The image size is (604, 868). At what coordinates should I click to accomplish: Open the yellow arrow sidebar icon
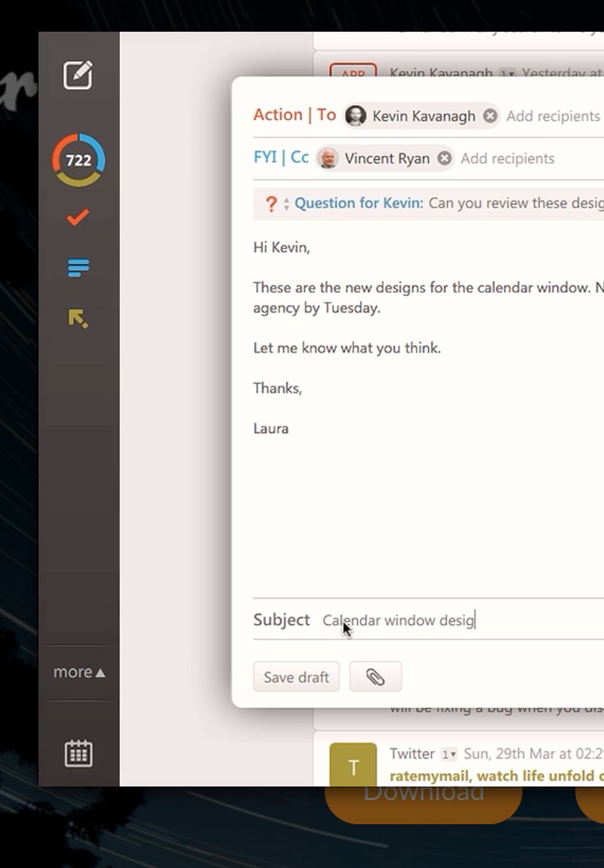pyautogui.click(x=78, y=319)
